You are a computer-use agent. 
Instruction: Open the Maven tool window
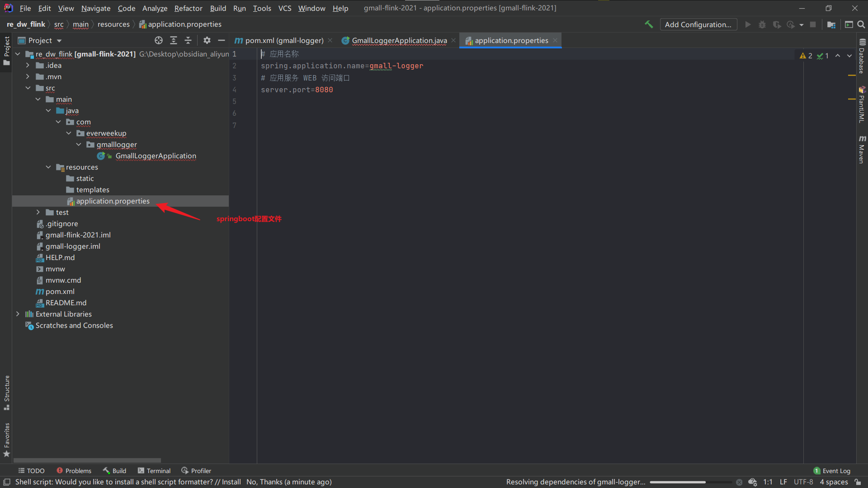click(862, 150)
